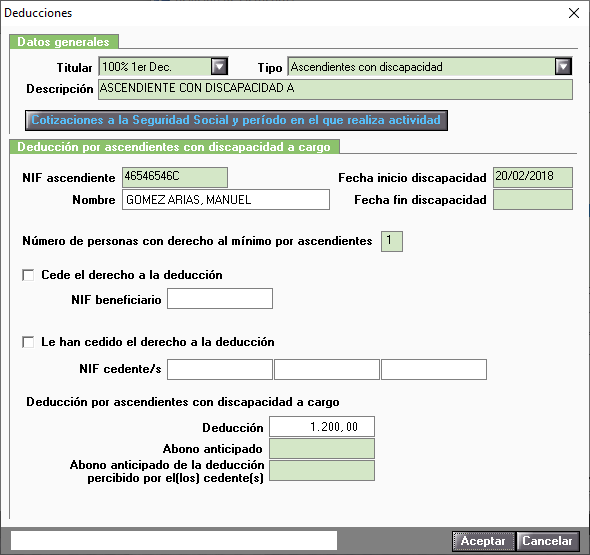Viewport: 590px width, 555px height.
Task: Click the first NIF cedente field
Action: click(x=220, y=369)
